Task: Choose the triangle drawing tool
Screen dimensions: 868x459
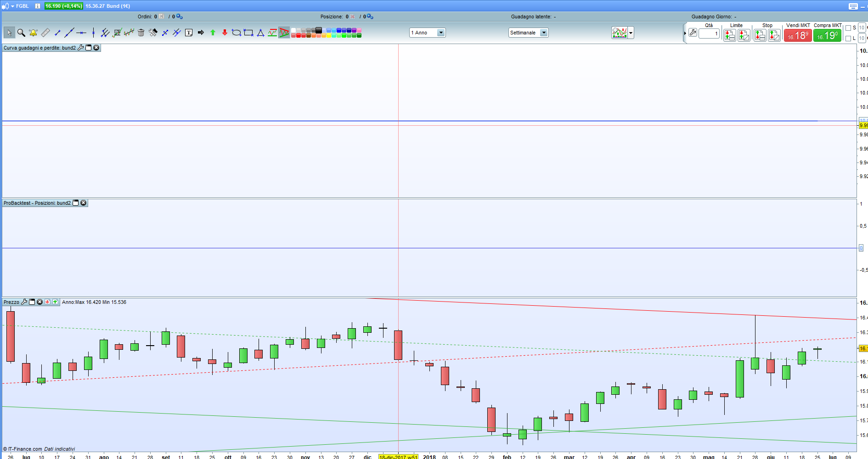Action: click(x=260, y=33)
